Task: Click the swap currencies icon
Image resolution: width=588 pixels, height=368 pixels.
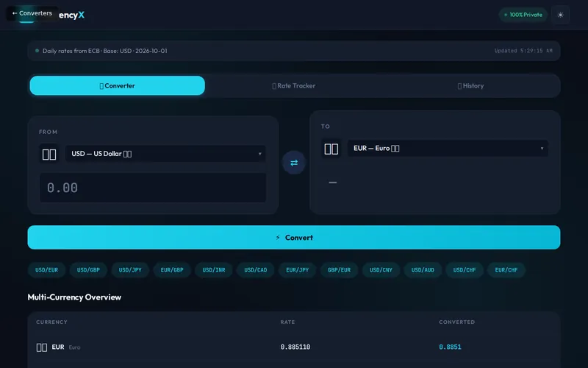Action: pyautogui.click(x=294, y=163)
